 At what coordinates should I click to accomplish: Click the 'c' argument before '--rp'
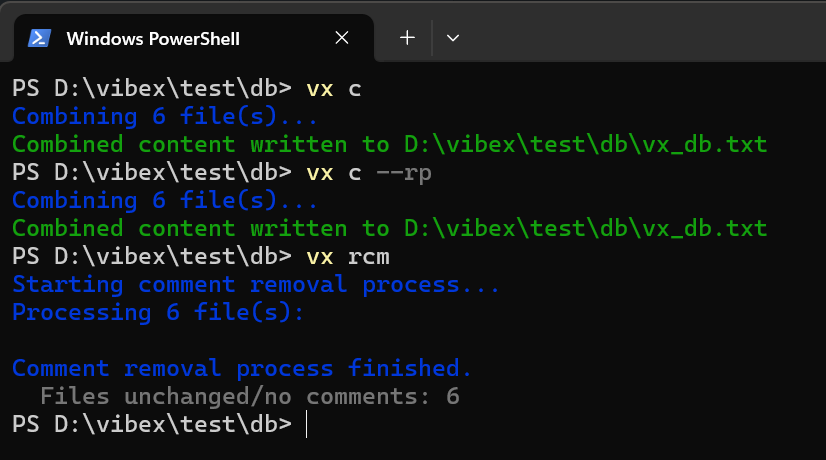click(355, 173)
